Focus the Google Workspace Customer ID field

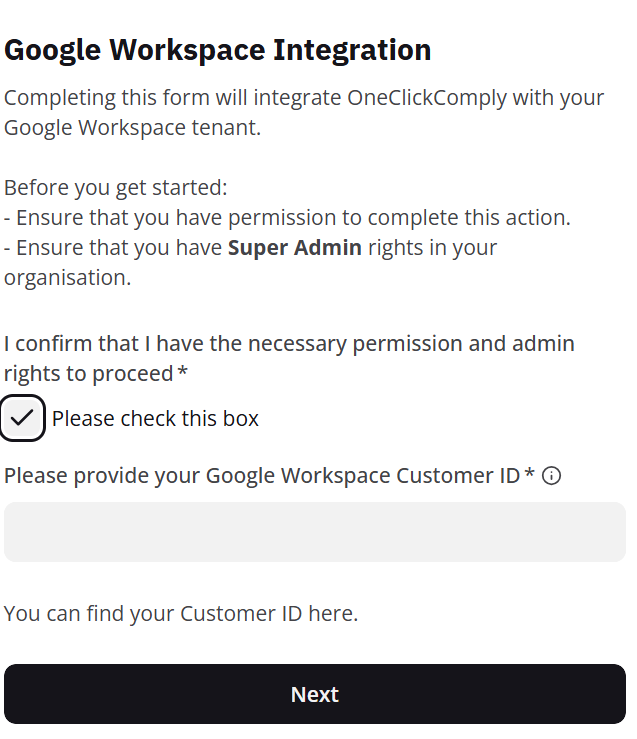(x=315, y=532)
